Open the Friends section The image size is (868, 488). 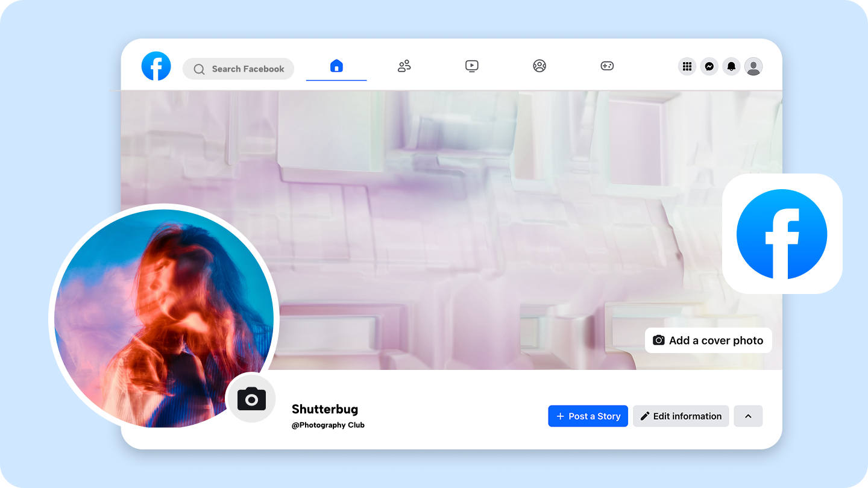(x=404, y=66)
